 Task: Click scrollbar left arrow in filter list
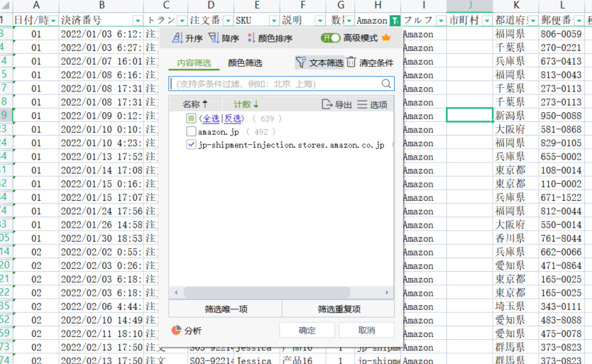[176, 292]
